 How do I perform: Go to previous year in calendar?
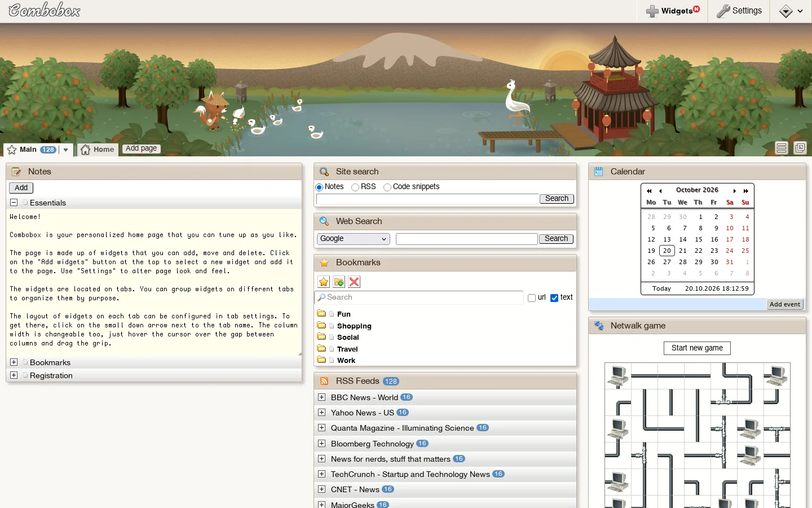click(x=649, y=191)
